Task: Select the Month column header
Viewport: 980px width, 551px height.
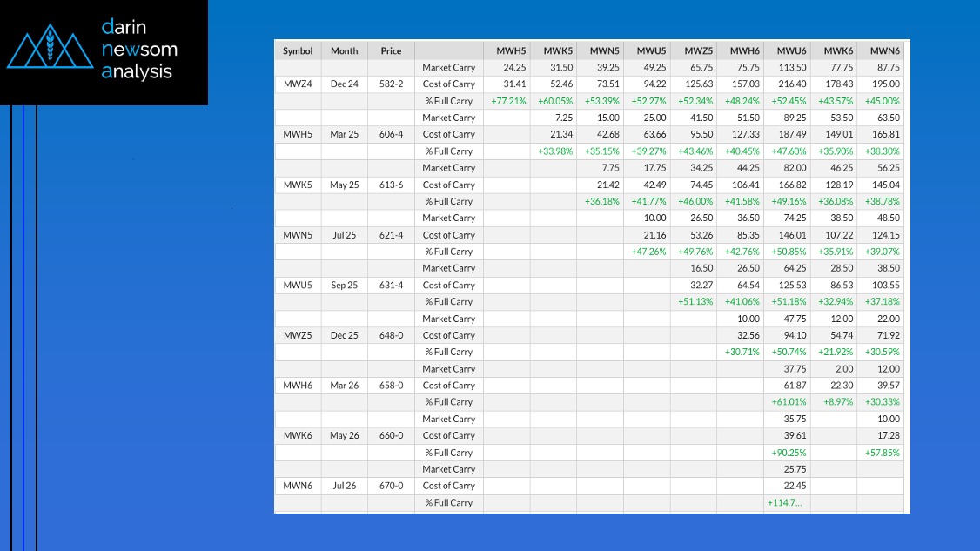Action: [x=345, y=50]
